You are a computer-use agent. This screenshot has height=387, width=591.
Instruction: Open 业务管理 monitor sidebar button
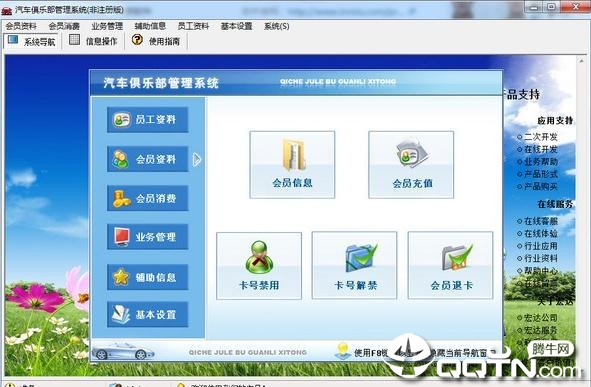click(147, 237)
